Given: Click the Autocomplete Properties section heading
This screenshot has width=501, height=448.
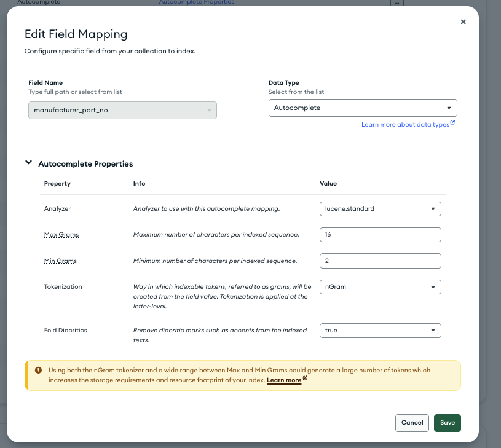Looking at the screenshot, I should pos(85,164).
